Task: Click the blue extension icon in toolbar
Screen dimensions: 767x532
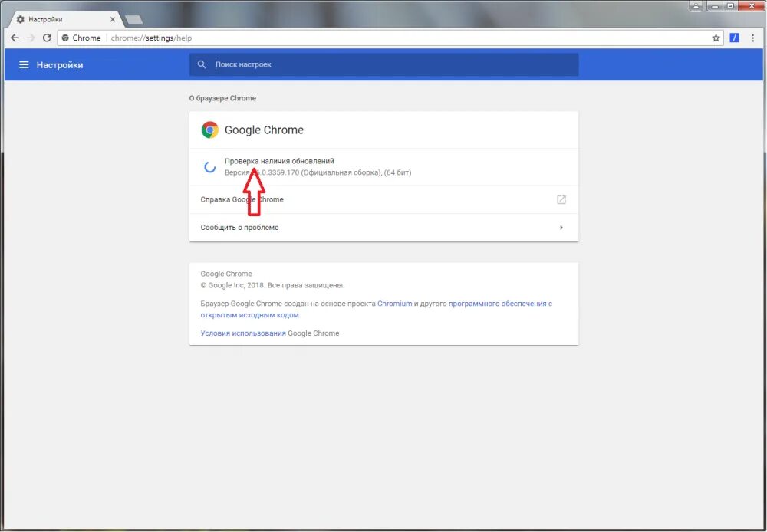Action: pyautogui.click(x=734, y=38)
